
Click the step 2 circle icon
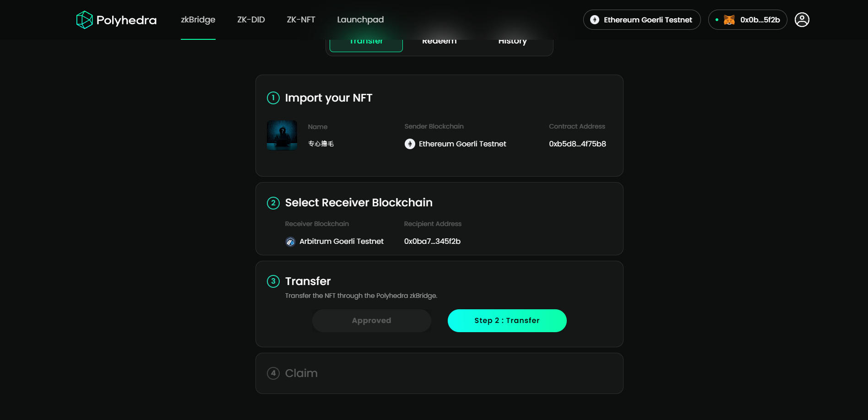(273, 203)
